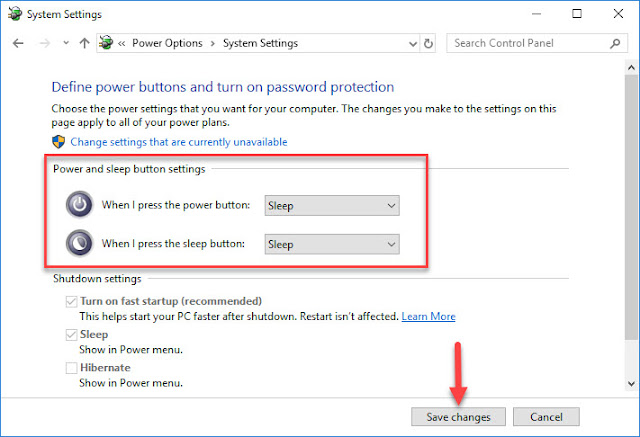Enable the Hibernate checkbox
This screenshot has width=640, height=437.
tap(71, 368)
